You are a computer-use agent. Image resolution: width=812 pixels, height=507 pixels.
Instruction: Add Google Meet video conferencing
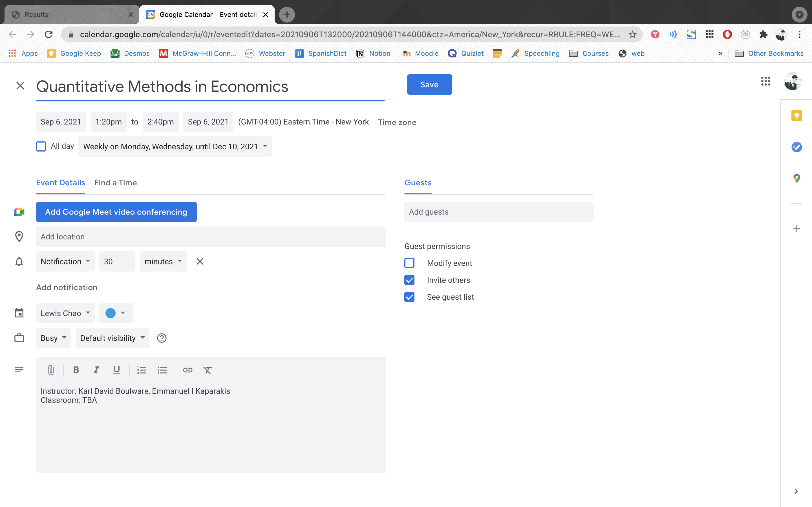point(116,212)
